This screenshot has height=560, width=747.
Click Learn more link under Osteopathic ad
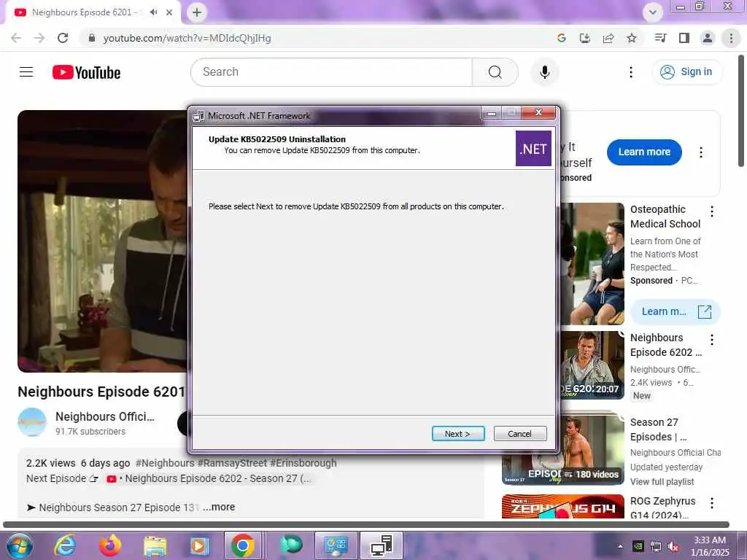pos(676,311)
